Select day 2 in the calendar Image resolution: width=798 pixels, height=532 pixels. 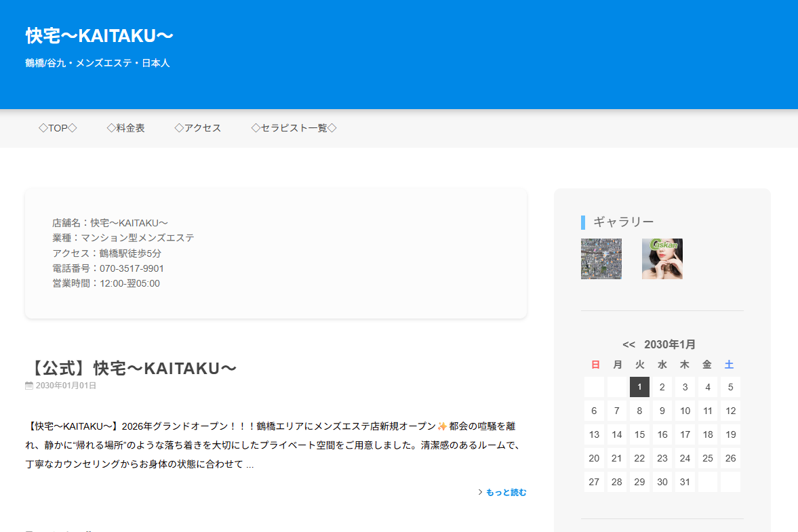point(662,387)
